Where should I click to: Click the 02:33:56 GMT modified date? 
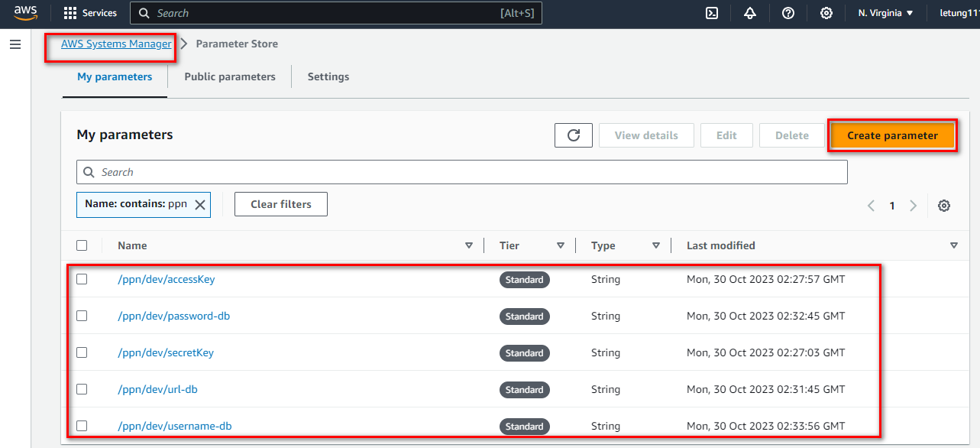coord(766,426)
